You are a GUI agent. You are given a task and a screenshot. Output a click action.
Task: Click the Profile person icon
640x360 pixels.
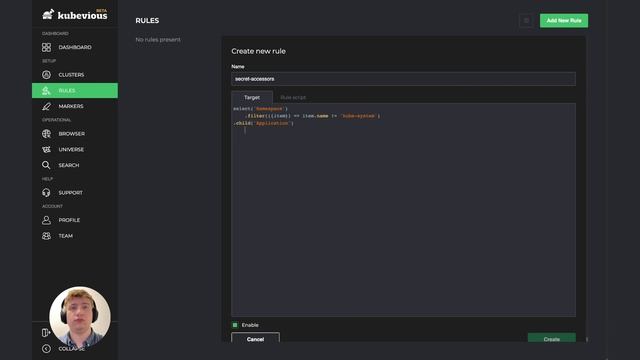tap(47, 220)
